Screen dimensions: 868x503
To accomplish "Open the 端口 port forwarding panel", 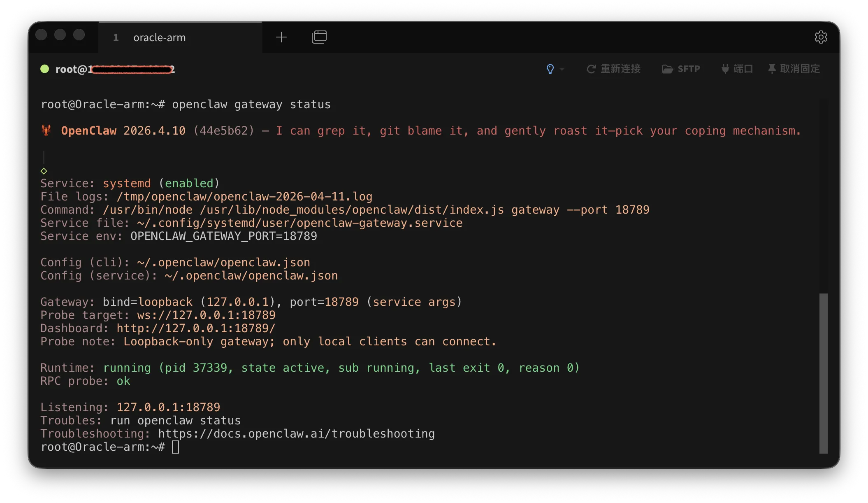I will (x=737, y=69).
